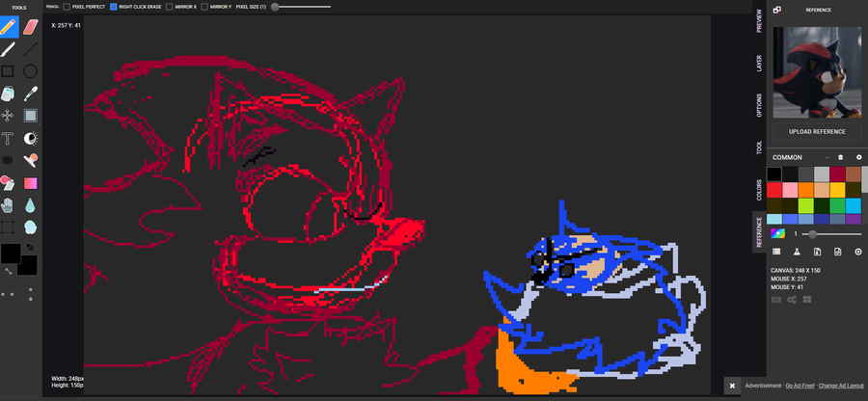Click the palette list view icon

tap(776, 252)
